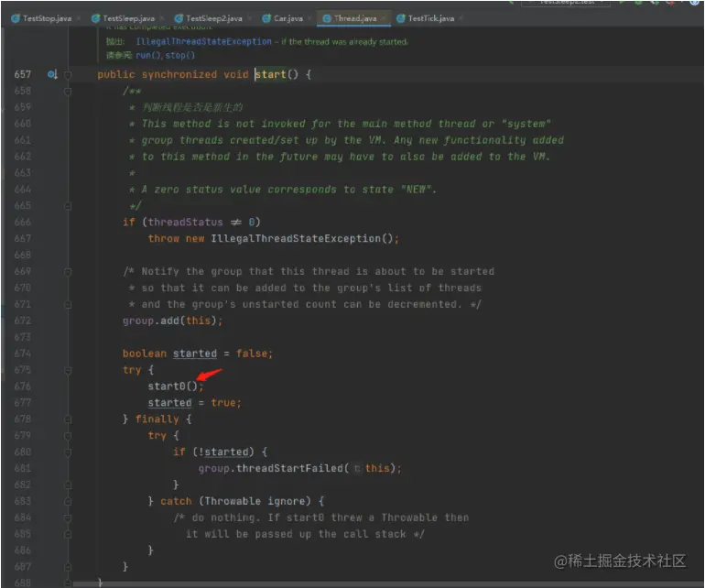
Task: Click line number 672 in the gutter
Action: pyautogui.click(x=23, y=321)
